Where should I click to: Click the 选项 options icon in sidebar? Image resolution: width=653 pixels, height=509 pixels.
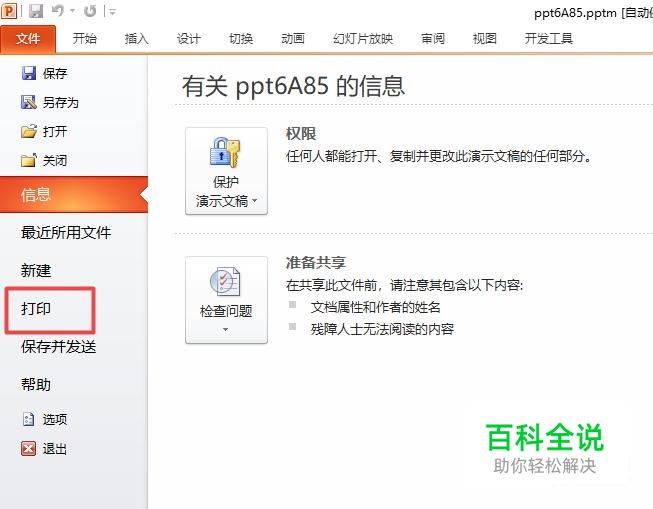(29, 419)
